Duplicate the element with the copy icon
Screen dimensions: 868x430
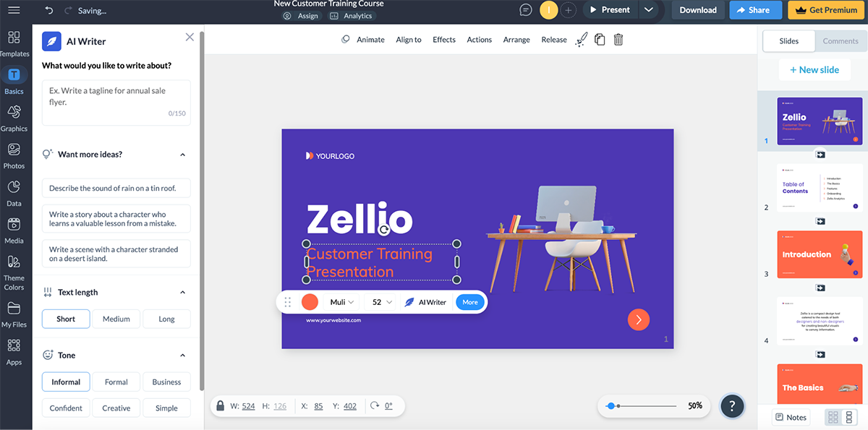(x=600, y=40)
